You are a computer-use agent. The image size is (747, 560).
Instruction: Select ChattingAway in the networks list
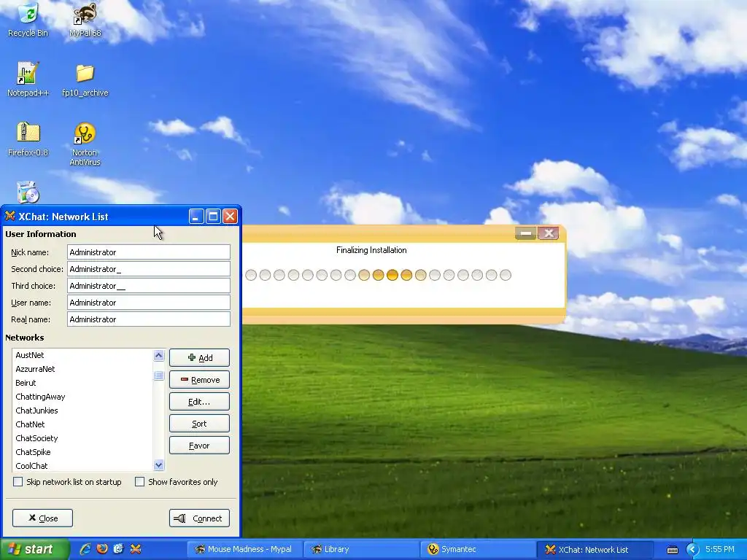(82, 396)
